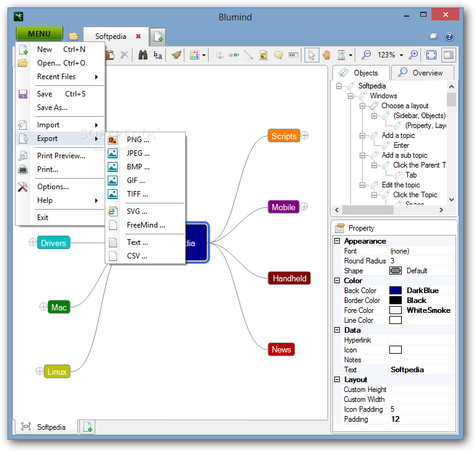Image resolution: width=476 pixels, height=452 pixels.
Task: Expand the Mobile topic plus button
Action: click(304, 207)
